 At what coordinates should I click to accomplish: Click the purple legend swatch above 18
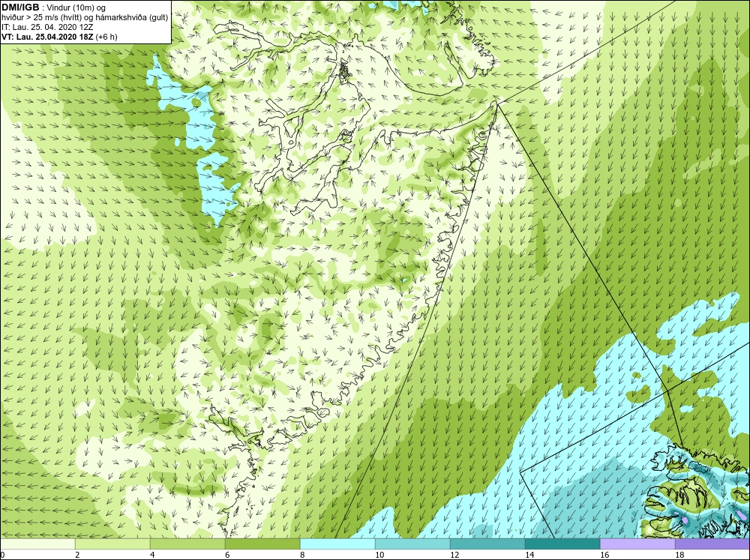pyautogui.click(x=712, y=544)
